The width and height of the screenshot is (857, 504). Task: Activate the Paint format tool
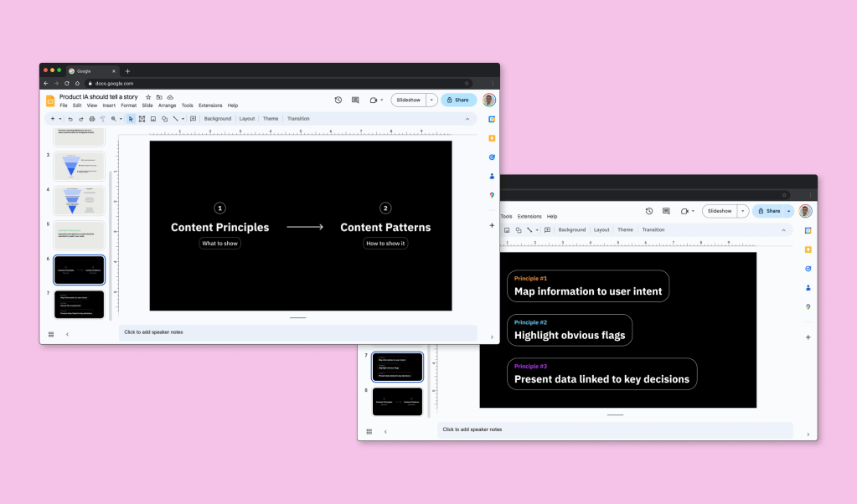[102, 119]
